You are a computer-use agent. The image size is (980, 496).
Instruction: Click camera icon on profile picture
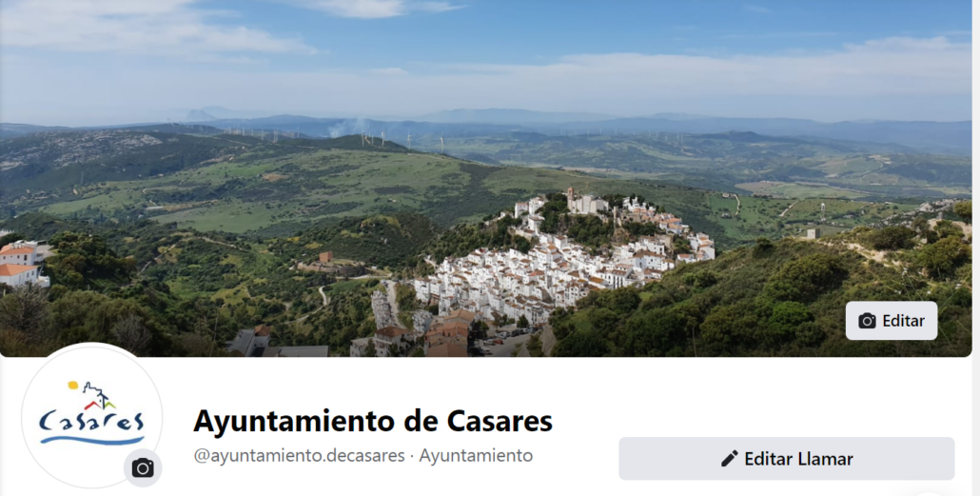click(x=143, y=467)
